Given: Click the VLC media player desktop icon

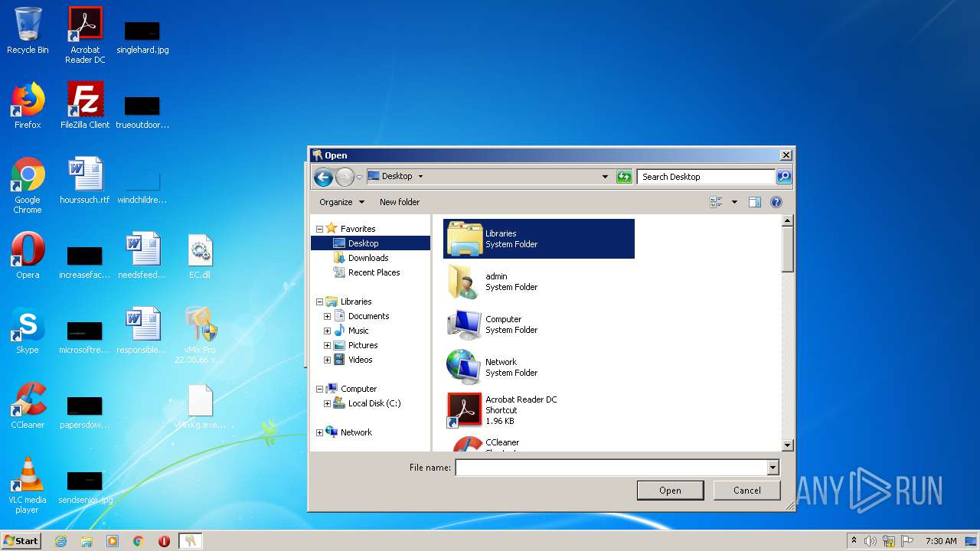Looking at the screenshot, I should (x=28, y=485).
